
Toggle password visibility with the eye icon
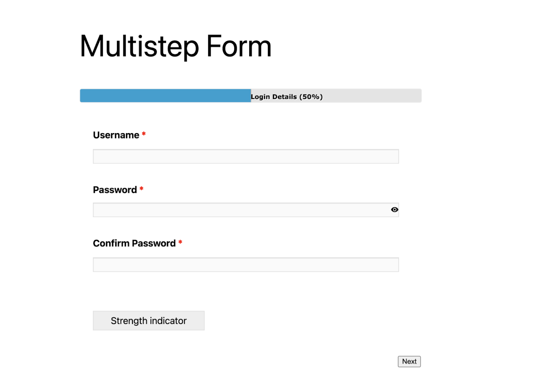pos(395,210)
